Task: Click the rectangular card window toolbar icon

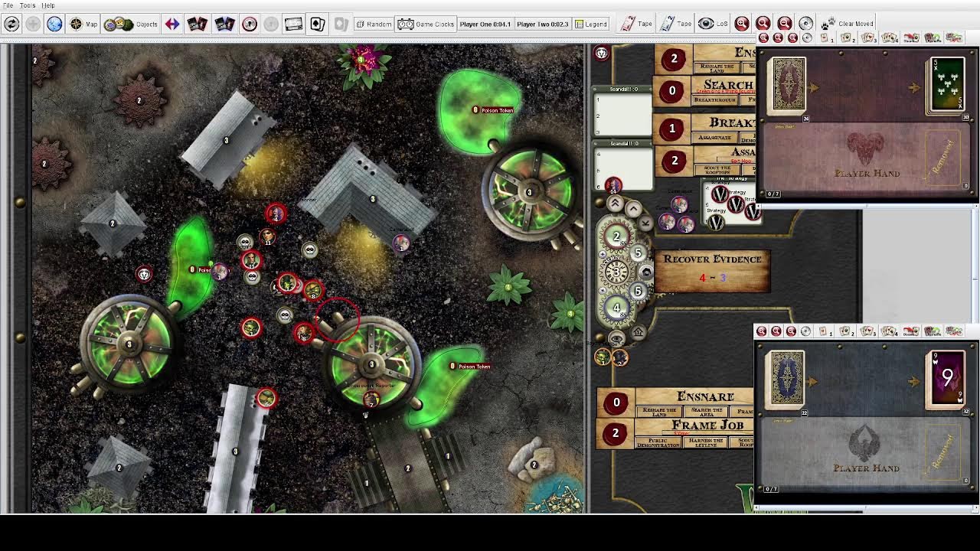Action: [x=293, y=24]
